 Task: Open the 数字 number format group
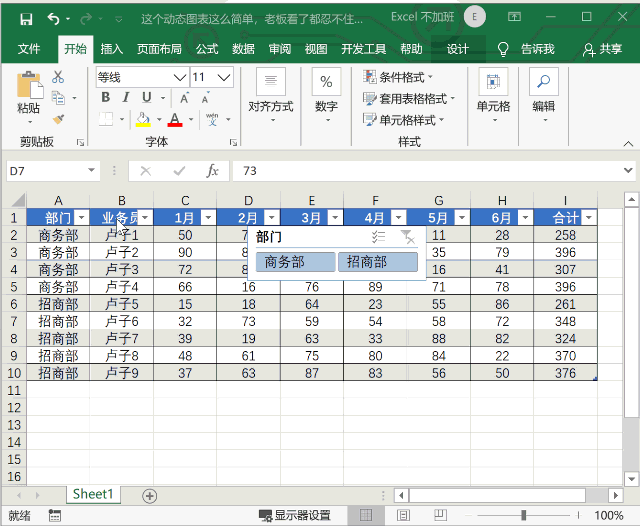point(326,96)
